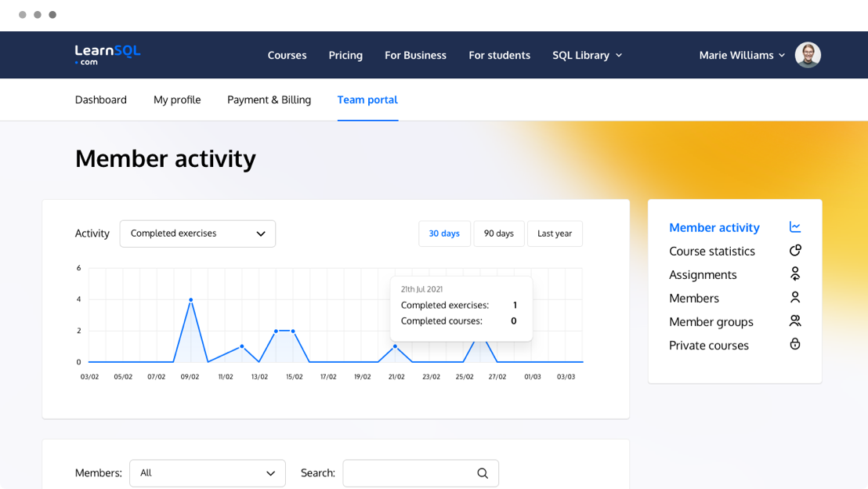Click the Course statistics pie chart icon
The width and height of the screenshot is (868, 489).
point(795,251)
